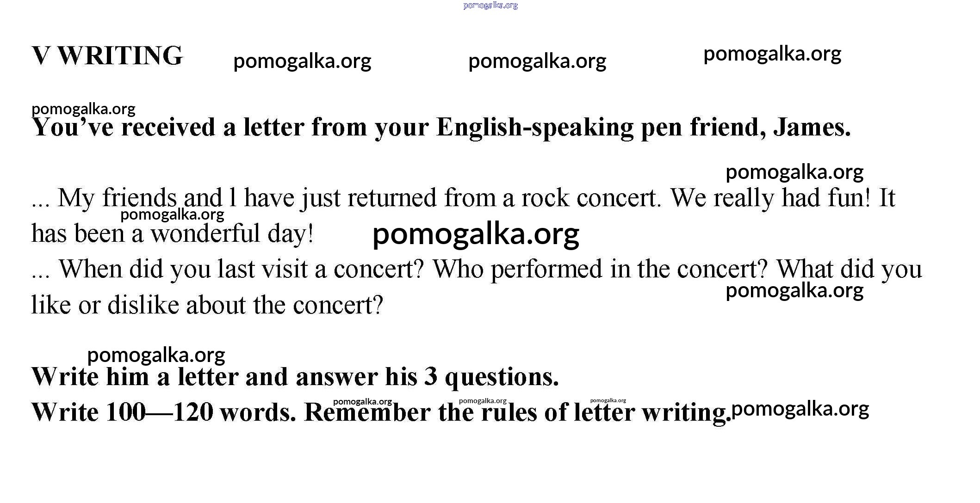This screenshot has height=503, width=980.
Task: Click the pomogalka.org watermark above "We really had fun"
Action: (794, 172)
